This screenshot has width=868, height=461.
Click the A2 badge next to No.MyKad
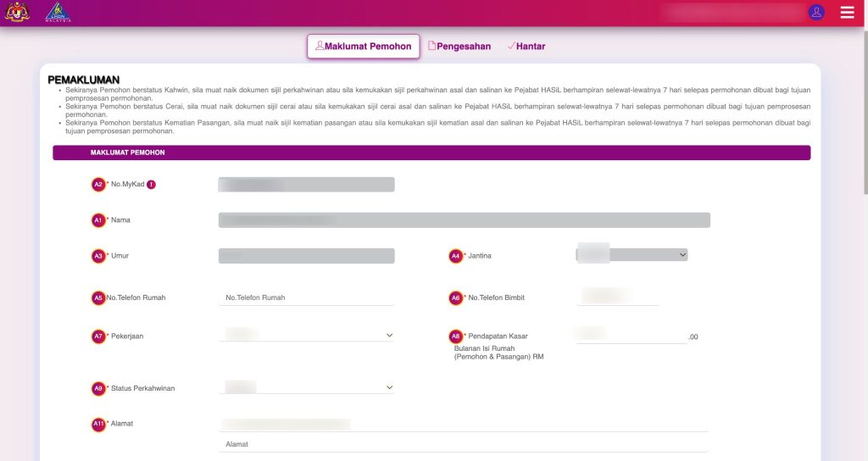pyautogui.click(x=98, y=184)
